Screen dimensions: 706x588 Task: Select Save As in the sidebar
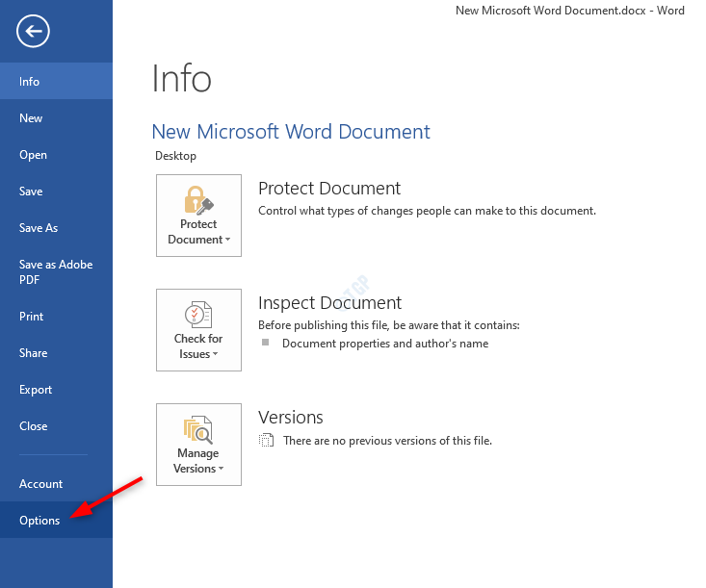[56, 228]
